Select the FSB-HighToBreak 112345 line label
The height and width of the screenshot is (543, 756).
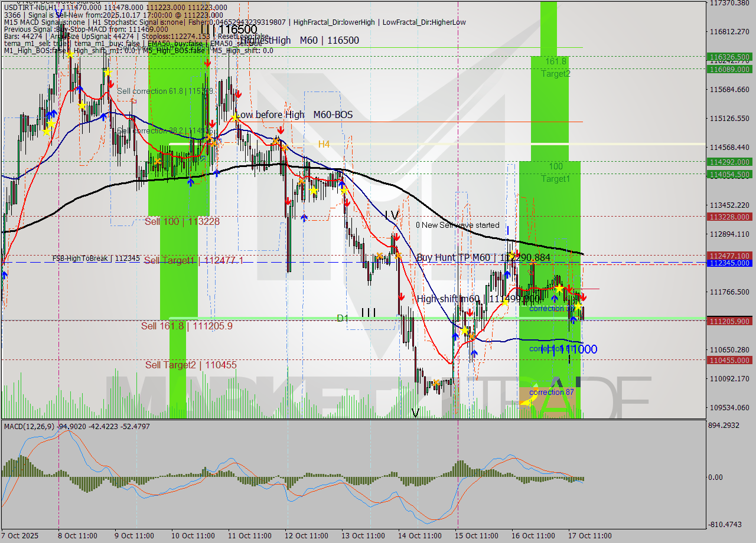point(96,258)
